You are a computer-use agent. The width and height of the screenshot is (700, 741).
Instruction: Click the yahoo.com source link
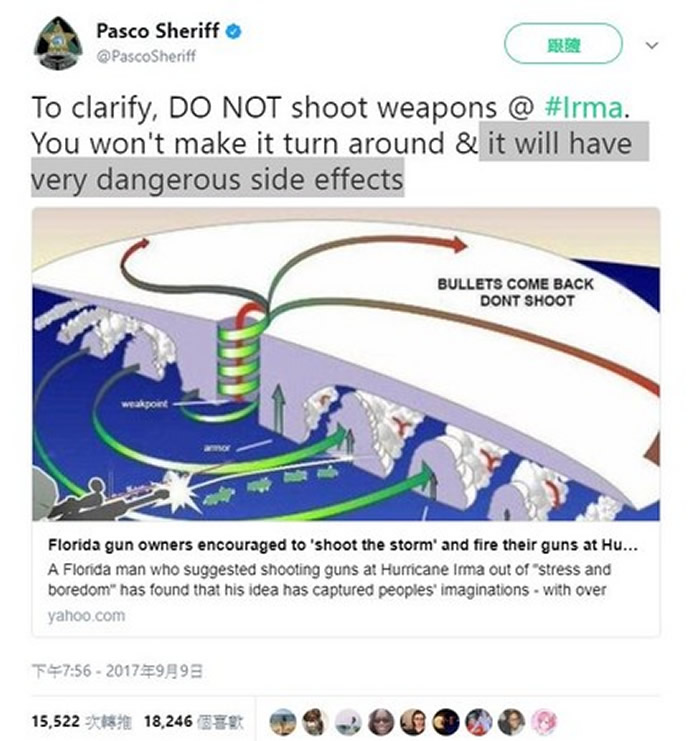click(86, 615)
